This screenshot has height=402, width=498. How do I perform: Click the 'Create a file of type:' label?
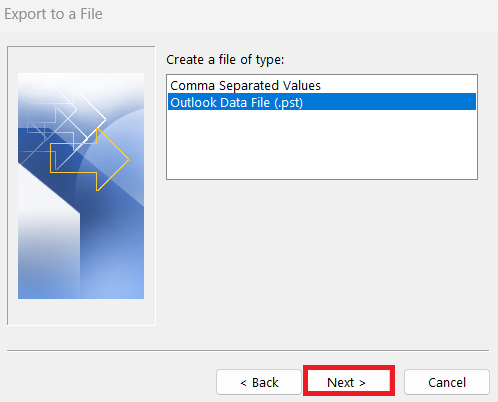tap(225, 60)
